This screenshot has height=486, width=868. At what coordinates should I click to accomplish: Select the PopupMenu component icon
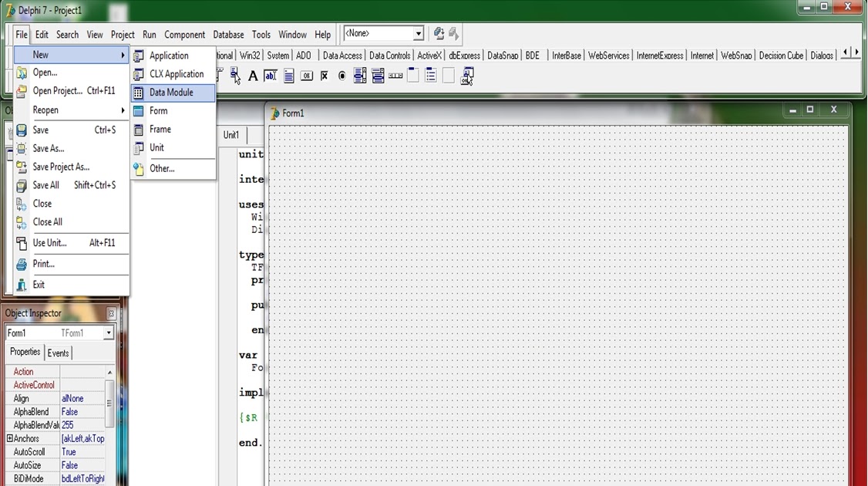pos(235,76)
